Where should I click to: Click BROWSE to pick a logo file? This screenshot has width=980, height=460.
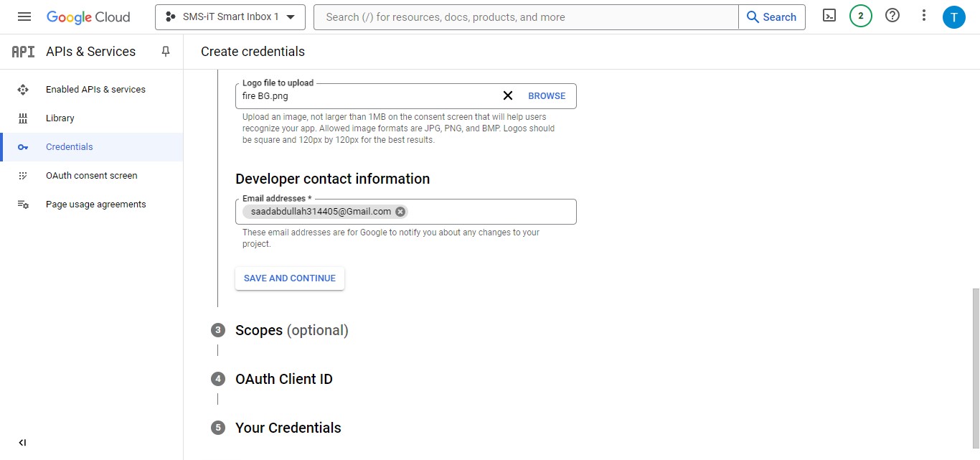546,95
